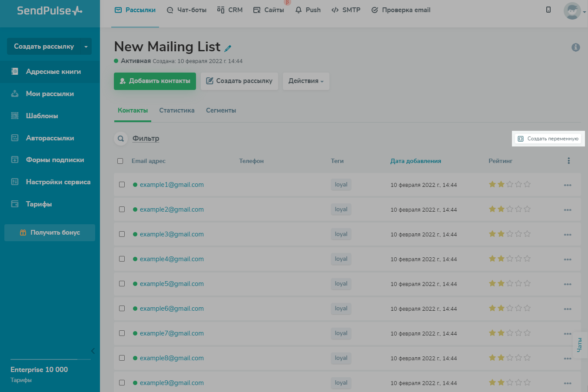Screen dimensions: 588x392
Task: Toggle the select all contacts checkbox
Action: (x=120, y=161)
